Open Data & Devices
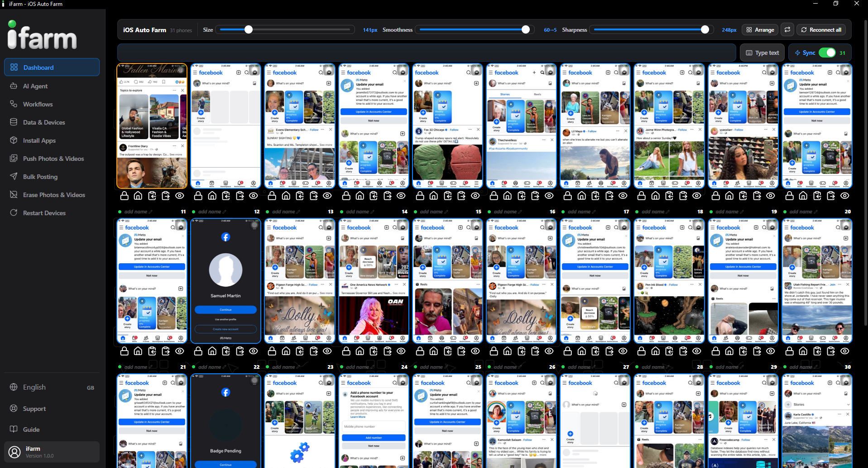This screenshot has width=868, height=468. click(52, 122)
